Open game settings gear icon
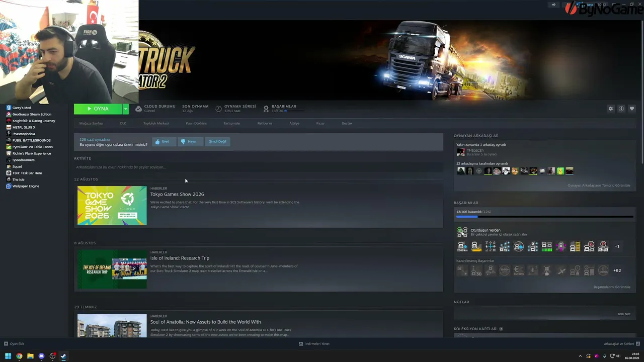The width and height of the screenshot is (644, 362). [x=611, y=109]
